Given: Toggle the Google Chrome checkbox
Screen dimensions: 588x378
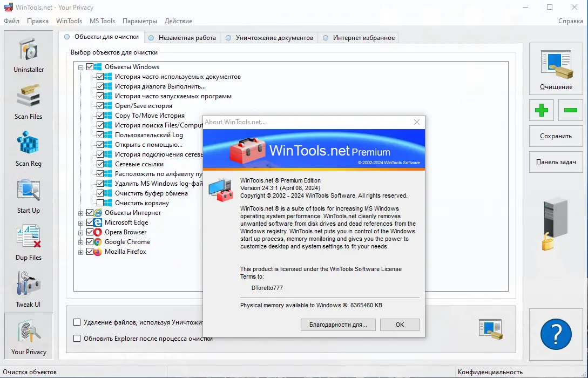Looking at the screenshot, I should (x=90, y=242).
